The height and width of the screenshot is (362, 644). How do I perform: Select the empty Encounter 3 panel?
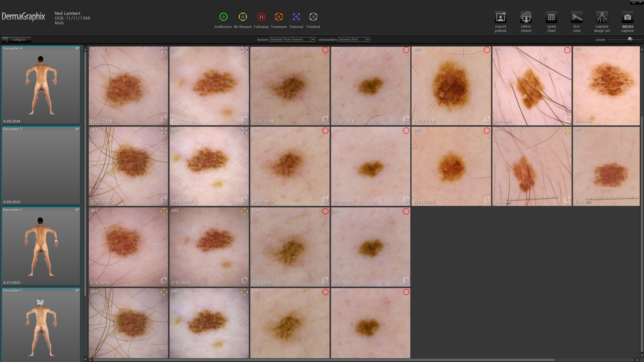pyautogui.click(x=41, y=166)
